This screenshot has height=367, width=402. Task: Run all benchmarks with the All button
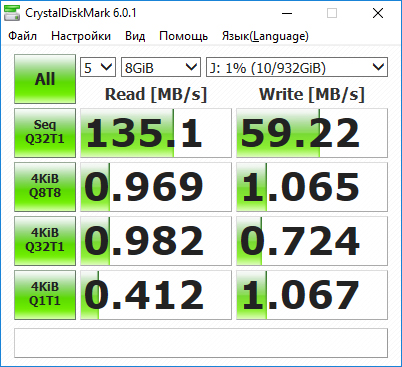pos(45,79)
